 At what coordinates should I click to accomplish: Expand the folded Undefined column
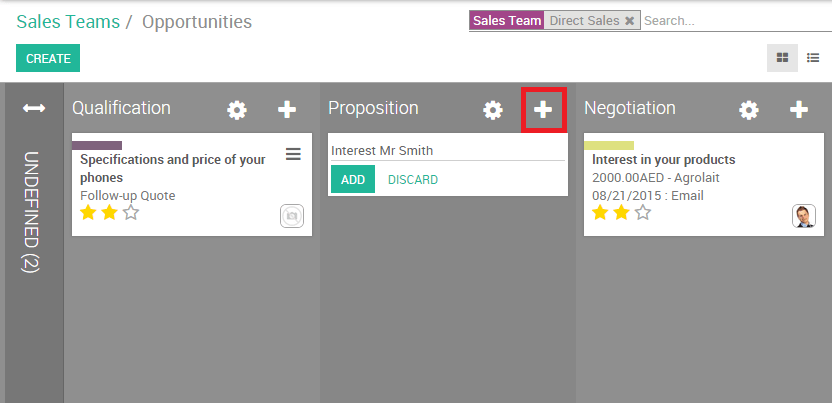[x=34, y=109]
